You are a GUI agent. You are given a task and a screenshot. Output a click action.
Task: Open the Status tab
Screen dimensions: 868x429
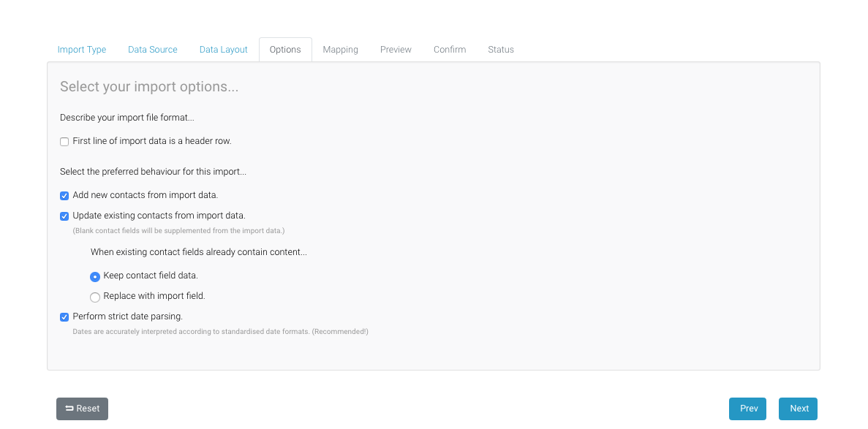(501, 50)
